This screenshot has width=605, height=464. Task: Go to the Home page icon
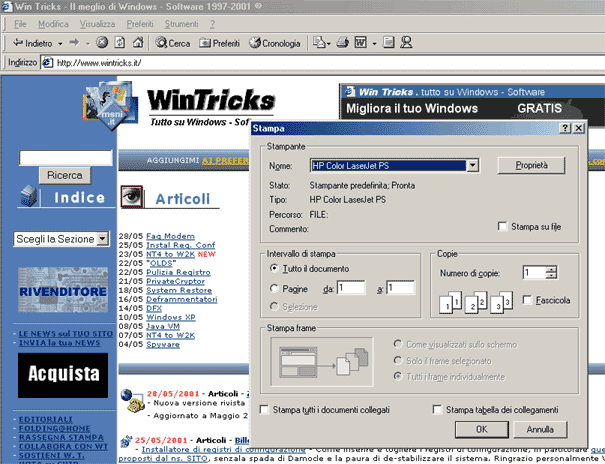coord(138,42)
